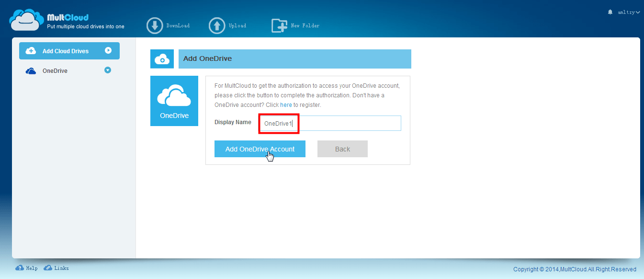Viewport: 644px width, 279px height.
Task: Click the large OneDrive logo tile
Action: tap(174, 101)
